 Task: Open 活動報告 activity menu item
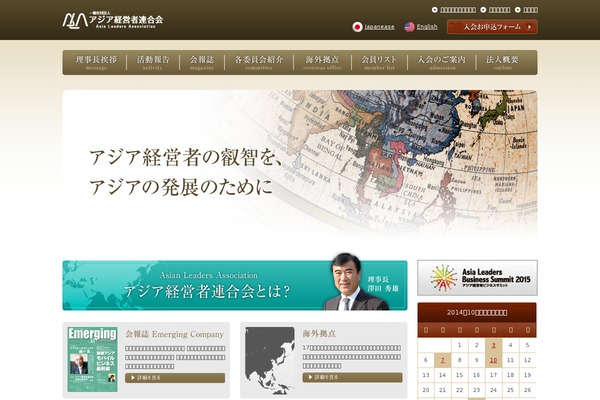pos(153,62)
